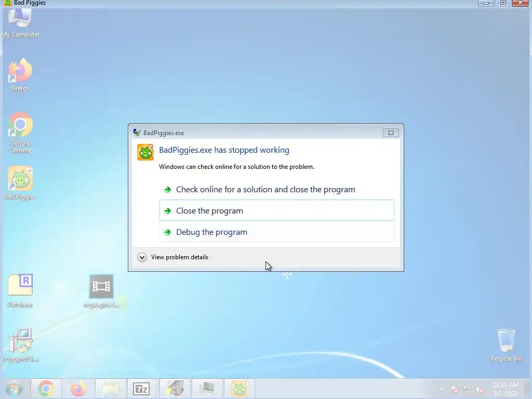Open My Computer desktop icon
532x399 pixels.
pyautogui.click(x=20, y=23)
